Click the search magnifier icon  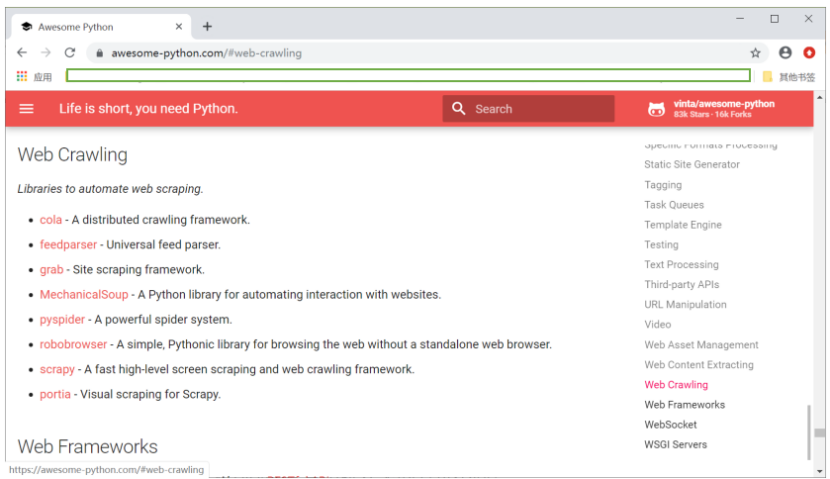459,109
